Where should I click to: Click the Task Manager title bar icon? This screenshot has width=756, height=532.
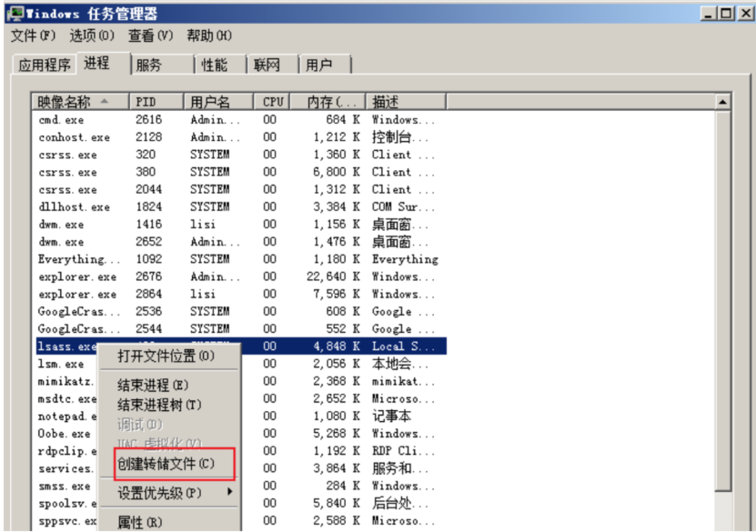15,13
